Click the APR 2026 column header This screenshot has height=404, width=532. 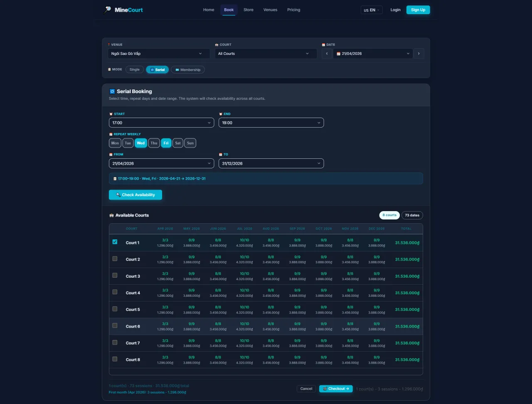click(x=165, y=229)
